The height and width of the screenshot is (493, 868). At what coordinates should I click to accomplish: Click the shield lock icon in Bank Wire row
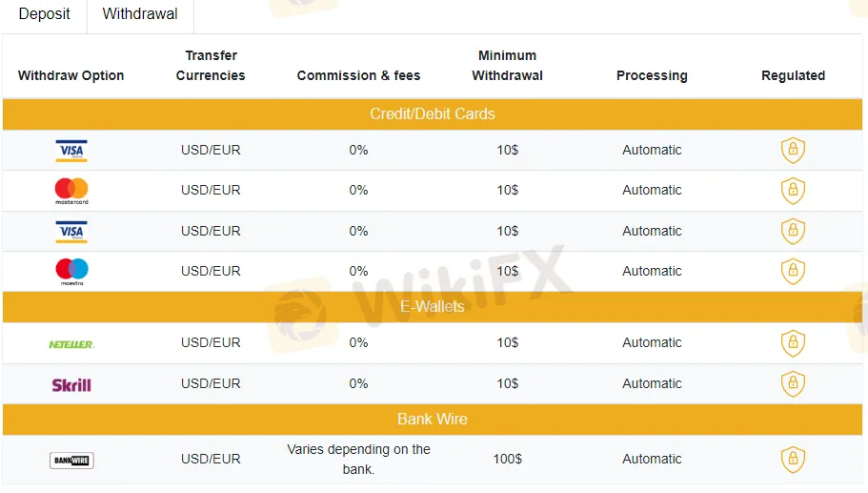793,460
